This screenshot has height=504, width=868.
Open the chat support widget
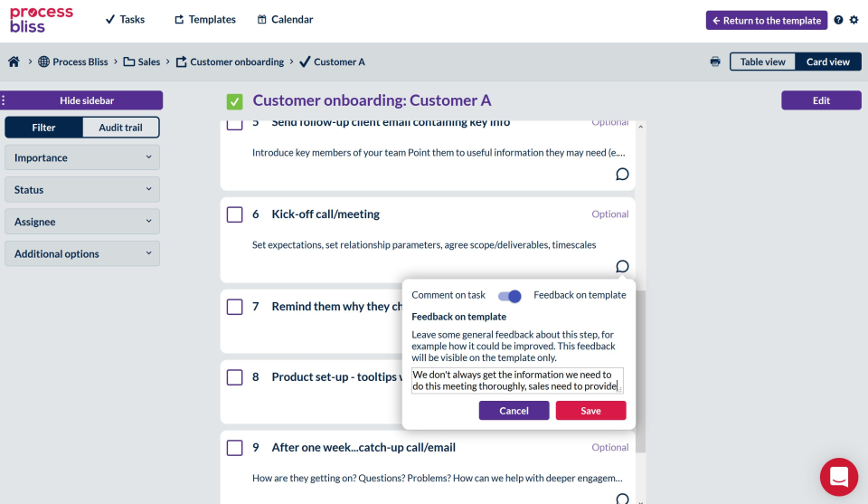pyautogui.click(x=838, y=476)
